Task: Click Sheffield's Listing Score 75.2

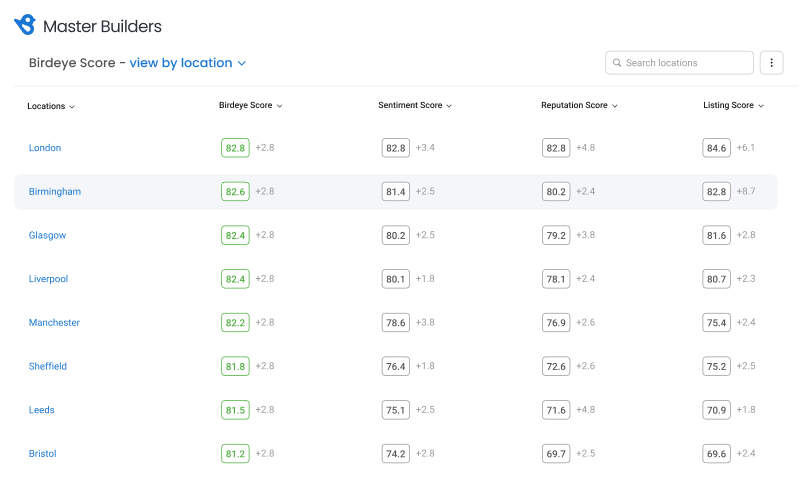Action: (x=717, y=366)
